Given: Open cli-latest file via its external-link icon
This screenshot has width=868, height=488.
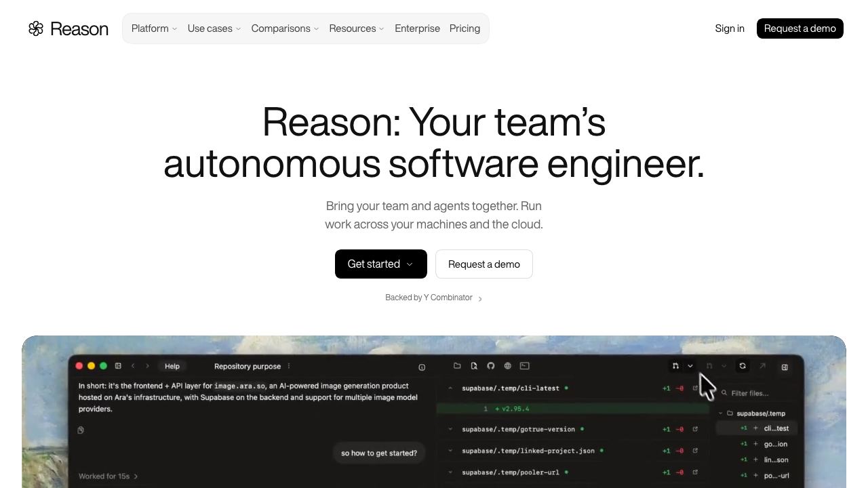Looking at the screenshot, I should [695, 388].
